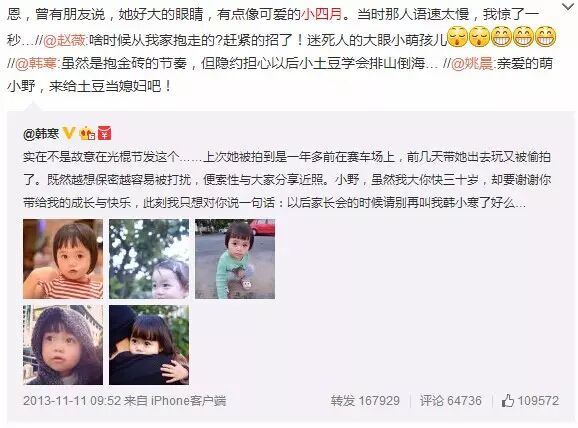Open photo of child in knit hood
Viewport: 578px width, 428px height.
click(63, 345)
